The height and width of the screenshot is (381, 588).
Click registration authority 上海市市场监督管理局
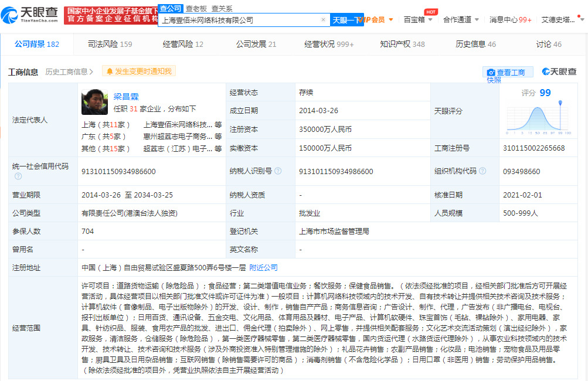(334, 232)
